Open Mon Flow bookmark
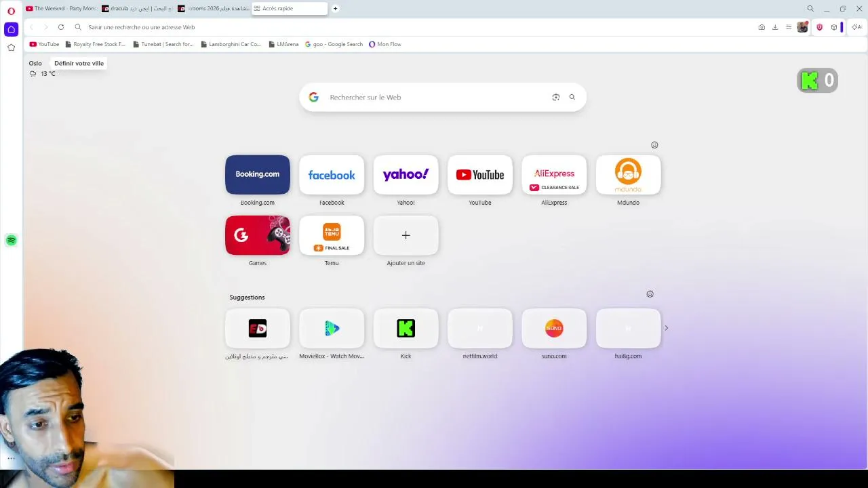This screenshot has width=868, height=488. point(385,44)
